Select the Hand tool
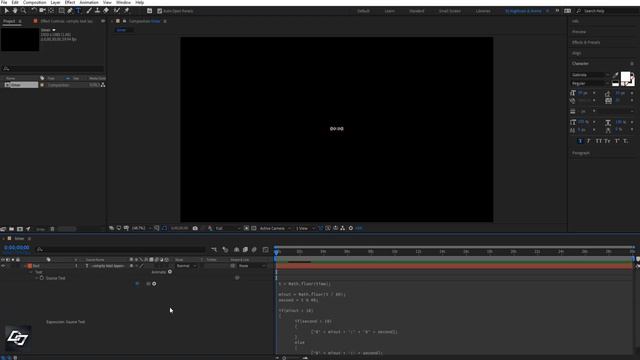The width and height of the screenshot is (640, 360). coord(15,11)
